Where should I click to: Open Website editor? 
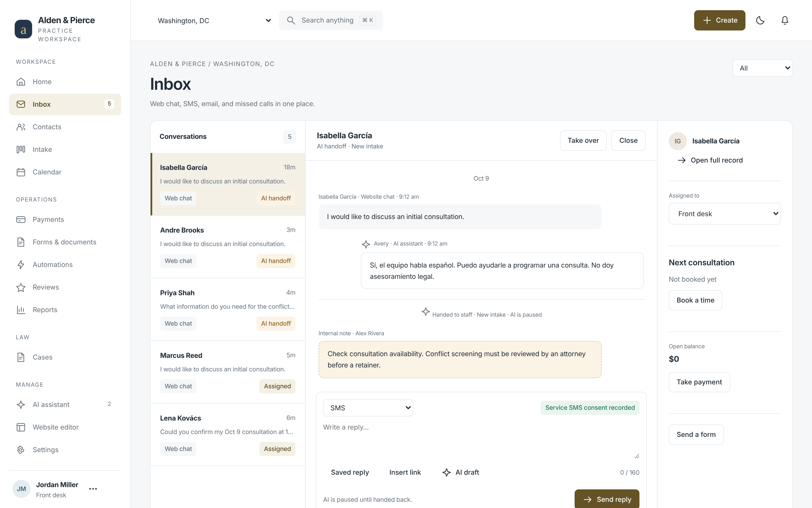(65, 427)
